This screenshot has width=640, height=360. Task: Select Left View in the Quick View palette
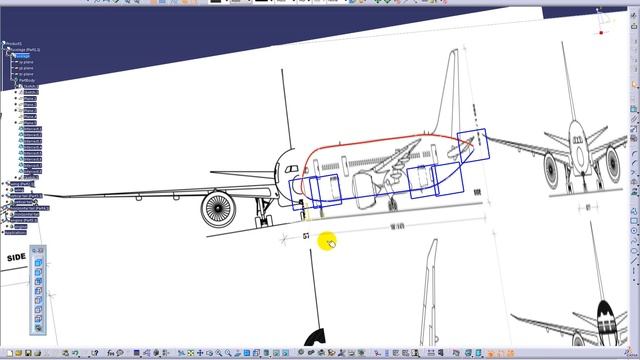[38, 291]
